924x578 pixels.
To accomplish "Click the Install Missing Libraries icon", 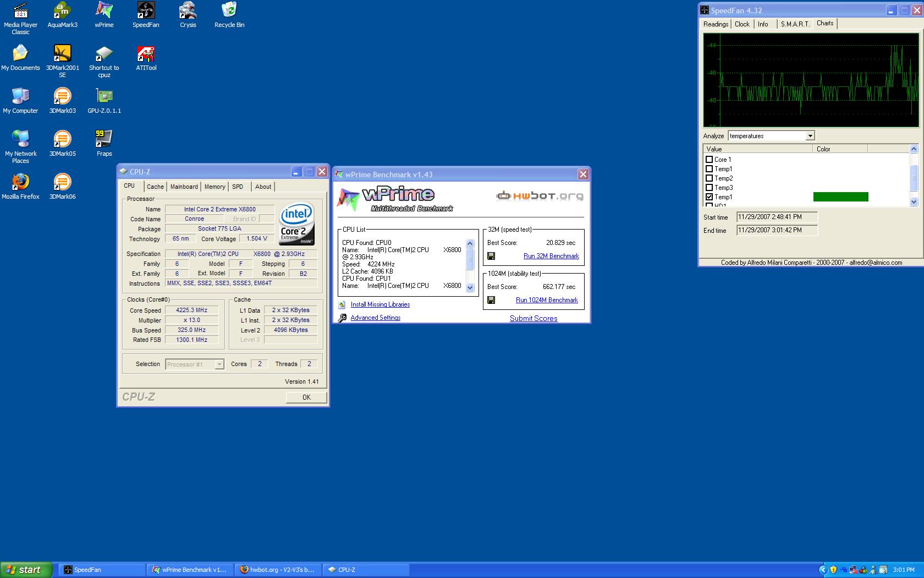I will pos(342,304).
